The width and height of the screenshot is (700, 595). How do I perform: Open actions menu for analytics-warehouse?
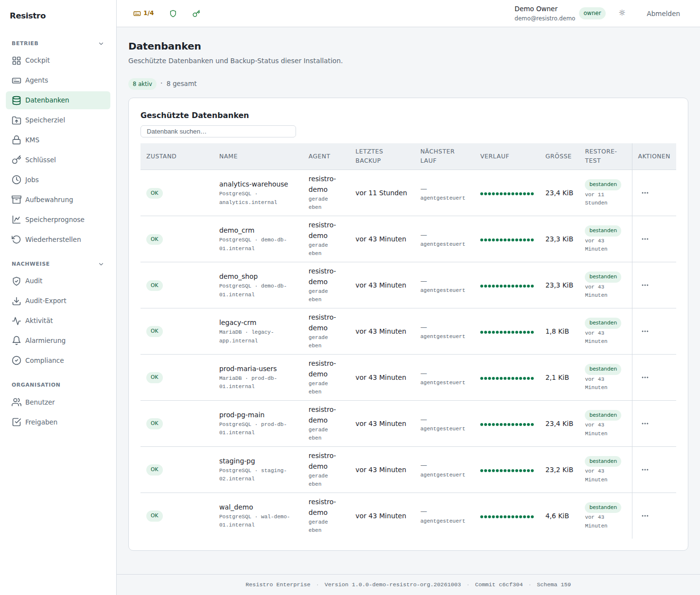pos(645,193)
